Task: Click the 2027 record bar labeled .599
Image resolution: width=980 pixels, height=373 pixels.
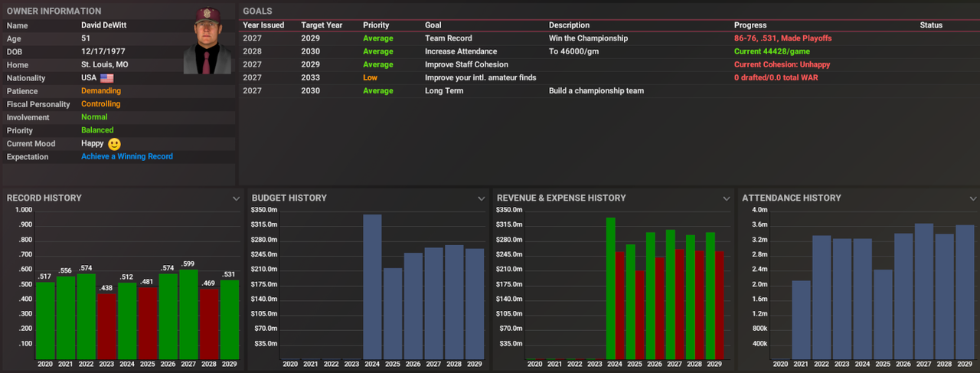Action: pyautogui.click(x=188, y=314)
